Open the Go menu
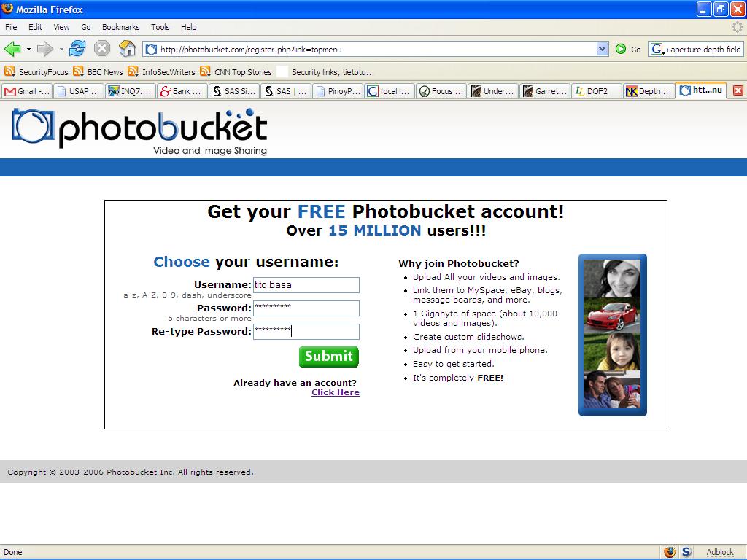The image size is (747, 560). click(86, 27)
